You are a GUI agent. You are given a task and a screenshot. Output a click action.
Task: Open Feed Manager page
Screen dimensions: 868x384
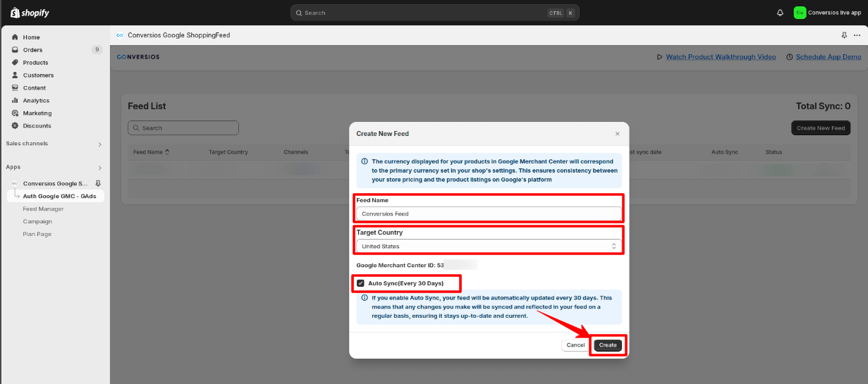43,209
